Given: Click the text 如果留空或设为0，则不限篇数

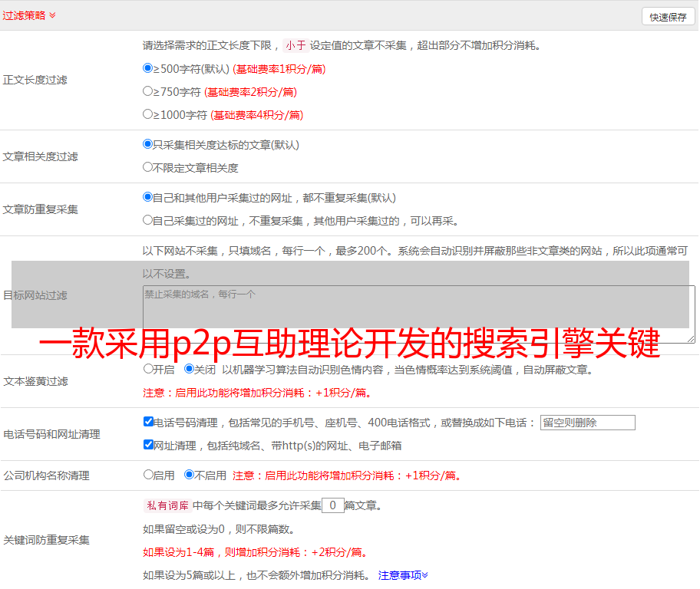Looking at the screenshot, I should click(x=219, y=529).
